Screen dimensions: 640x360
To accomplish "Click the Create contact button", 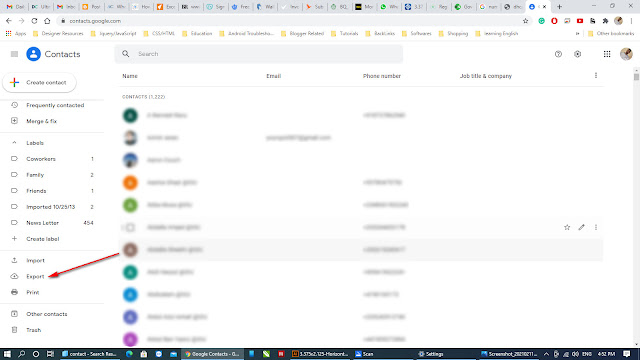I will tap(39, 82).
